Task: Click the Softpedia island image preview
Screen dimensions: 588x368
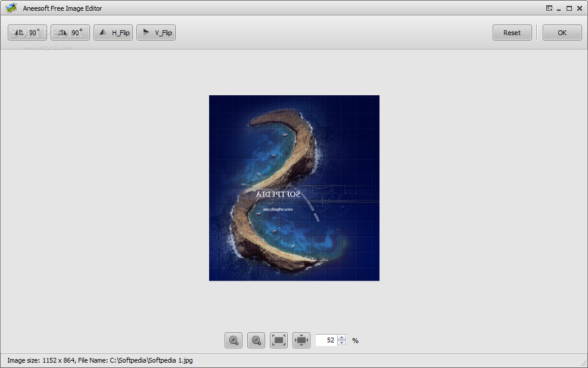Action: [x=294, y=188]
